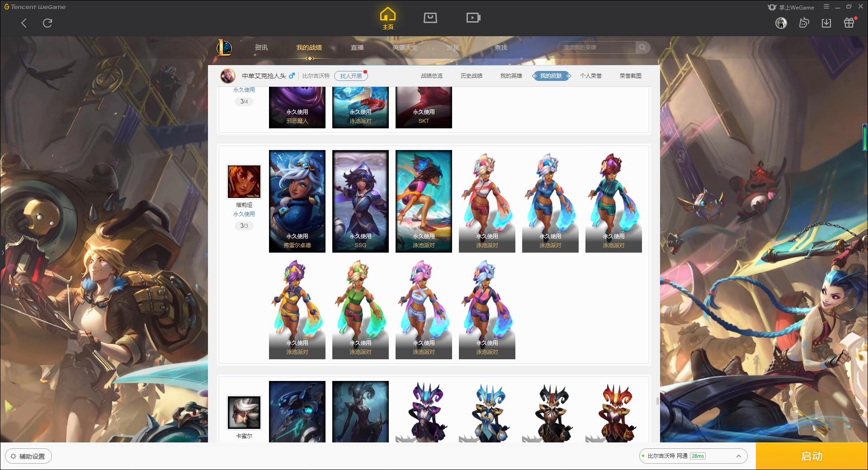
Task: Click the 塔莉亚 champion portrait
Action: pyautogui.click(x=244, y=182)
